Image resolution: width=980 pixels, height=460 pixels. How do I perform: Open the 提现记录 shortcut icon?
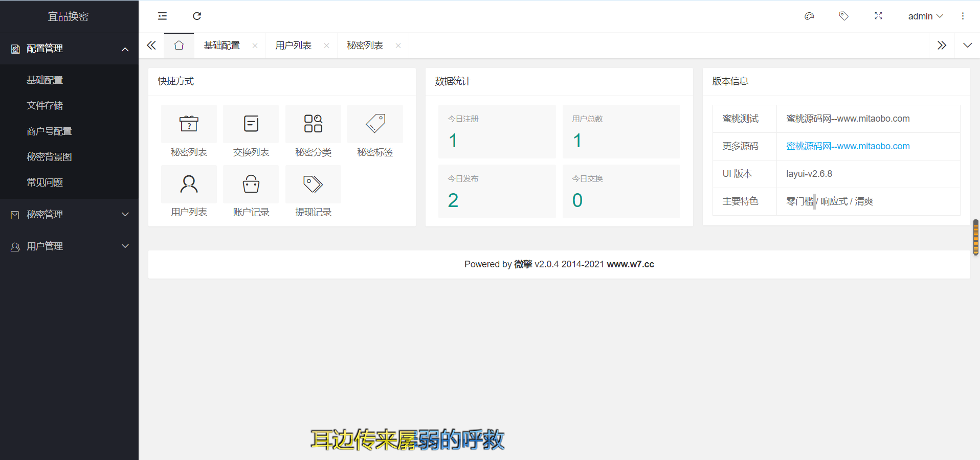313,184
